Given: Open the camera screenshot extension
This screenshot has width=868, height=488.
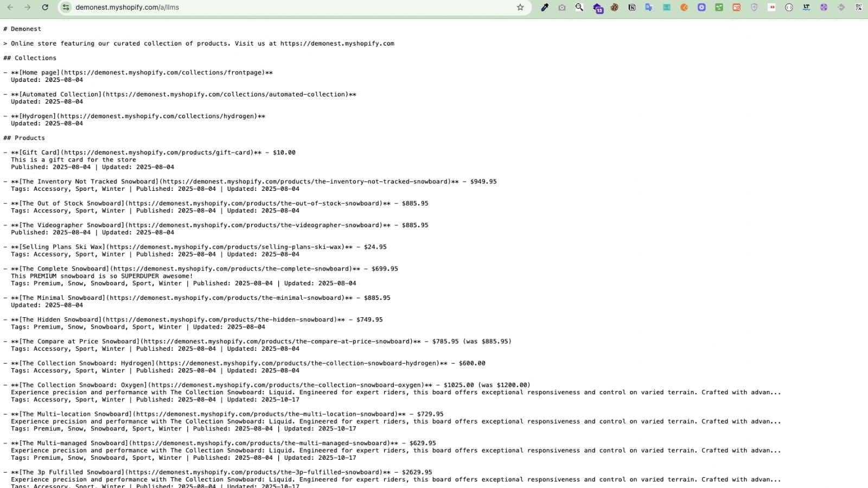Looking at the screenshot, I should click(x=562, y=8).
